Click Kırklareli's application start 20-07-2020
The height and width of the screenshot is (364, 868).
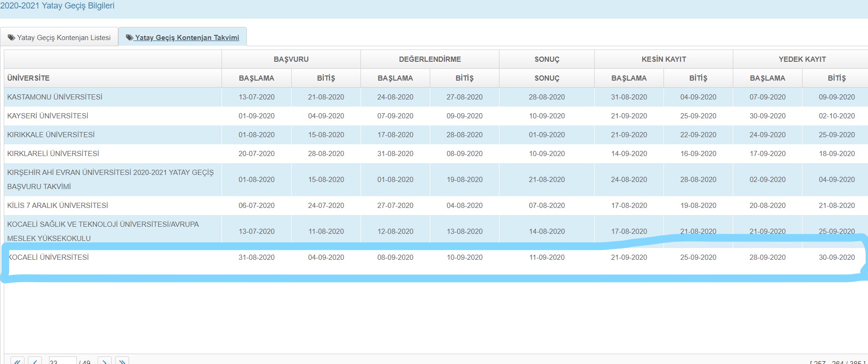coord(256,153)
